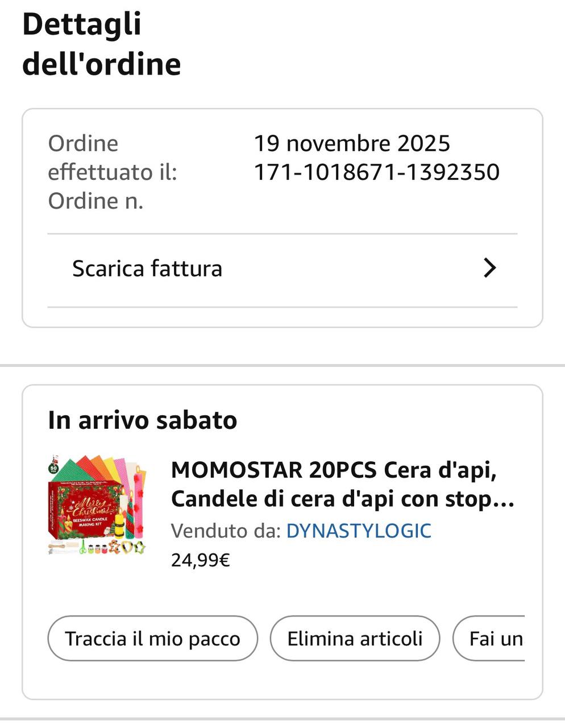Tap the Venduto da label

[226, 531]
